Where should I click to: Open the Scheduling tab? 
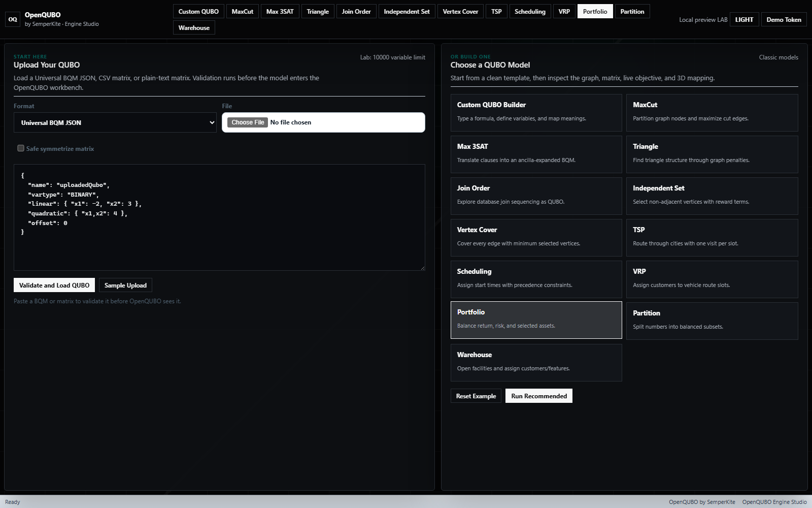pos(530,11)
